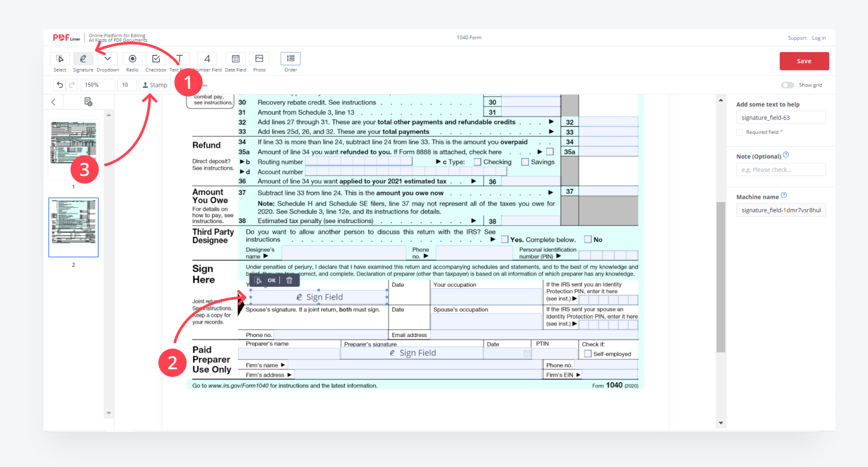Save the document
Screen dimensions: 868x467
point(804,61)
